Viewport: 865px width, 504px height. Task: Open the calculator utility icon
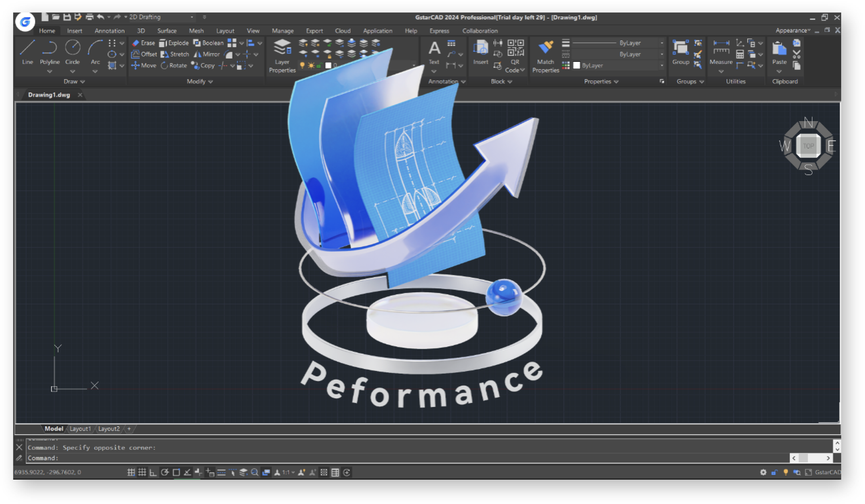pyautogui.click(x=740, y=54)
